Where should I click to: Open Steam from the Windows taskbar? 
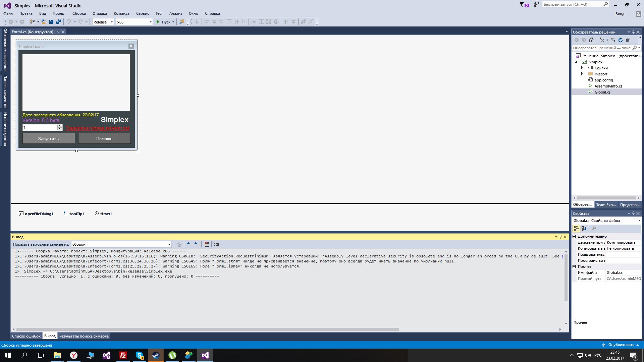pos(156,355)
